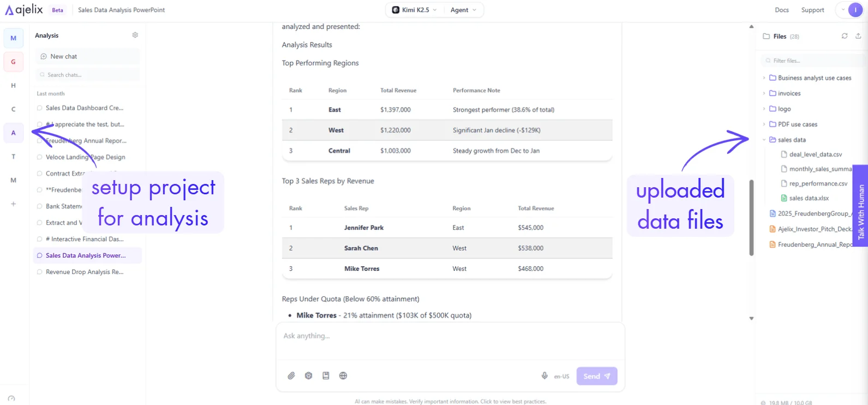Image resolution: width=868 pixels, height=405 pixels.
Task: Click the refresh files icon
Action: pyautogui.click(x=845, y=36)
